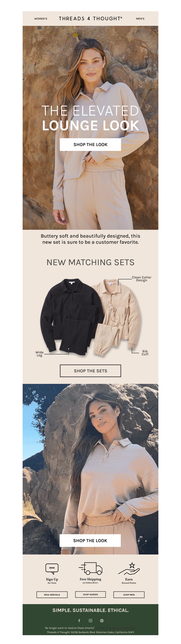The image size is (181, 644).
Task: Click the Shop The Sets button
Action: pos(90,371)
